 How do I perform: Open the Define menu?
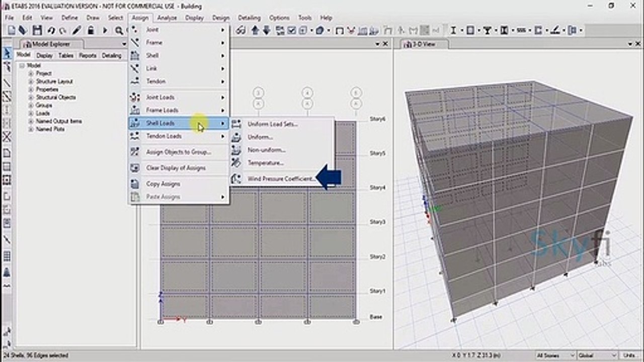point(69,18)
